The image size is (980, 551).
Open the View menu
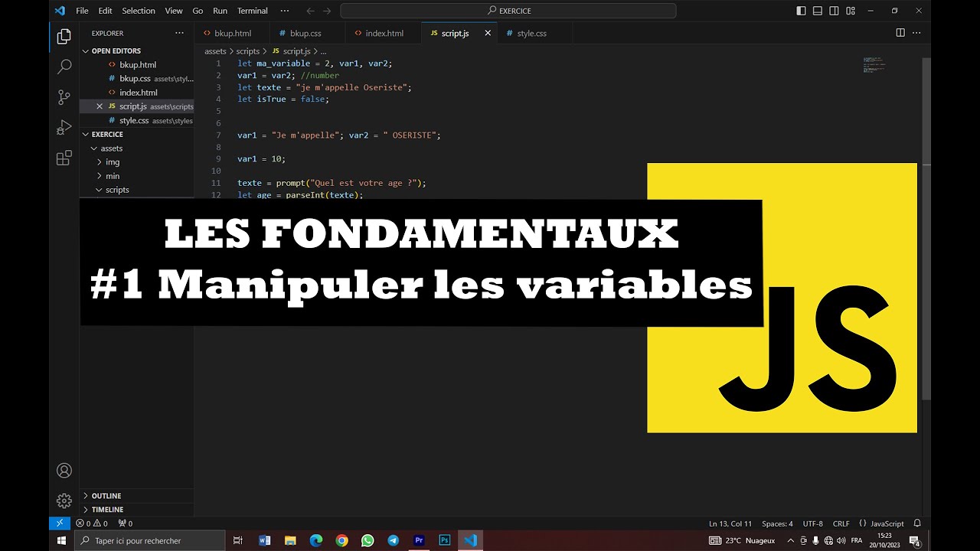click(x=174, y=11)
